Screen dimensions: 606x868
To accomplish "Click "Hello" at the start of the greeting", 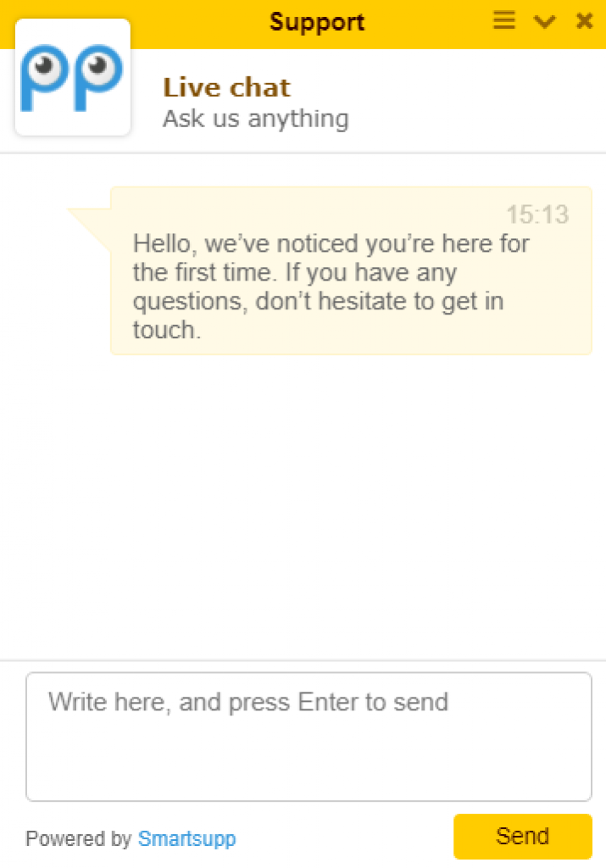I will 164,244.
